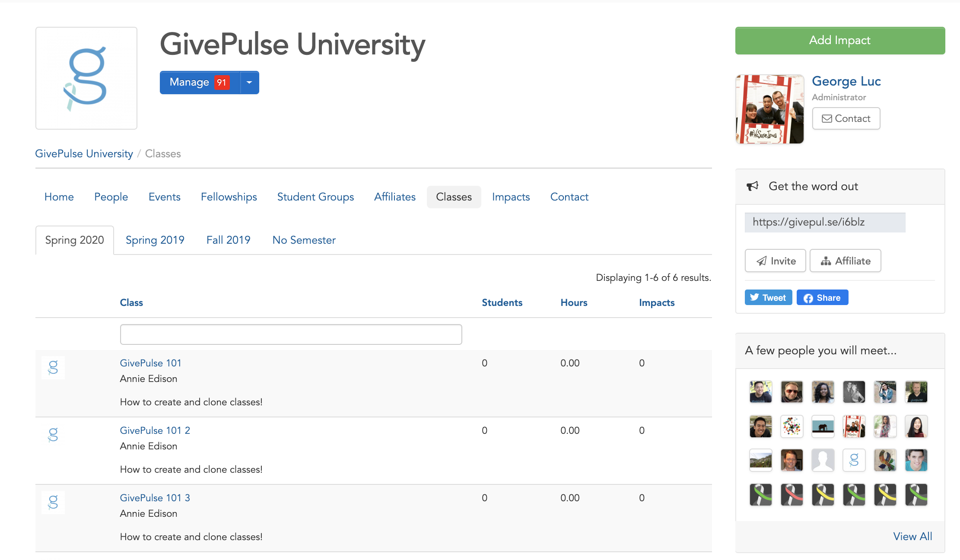Open the GivePulse 101 class link
This screenshot has height=560, width=960.
click(150, 363)
